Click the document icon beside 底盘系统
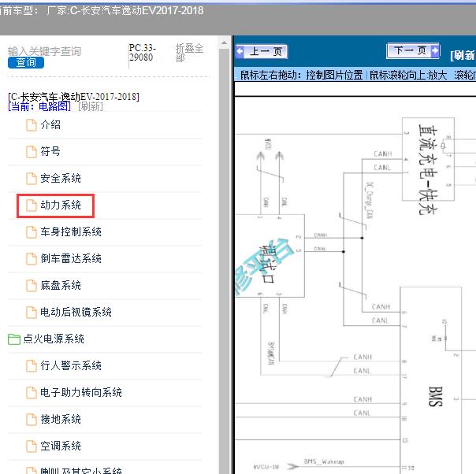 coord(32,285)
